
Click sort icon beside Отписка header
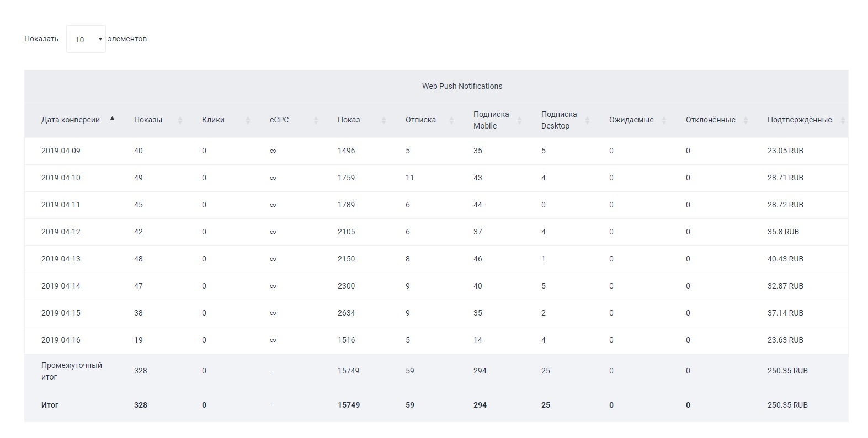[x=451, y=120]
